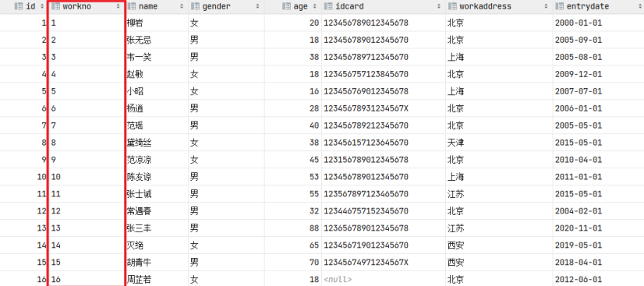Click the workaddress column table icon
This screenshot has height=286, width=644.
(452, 6)
